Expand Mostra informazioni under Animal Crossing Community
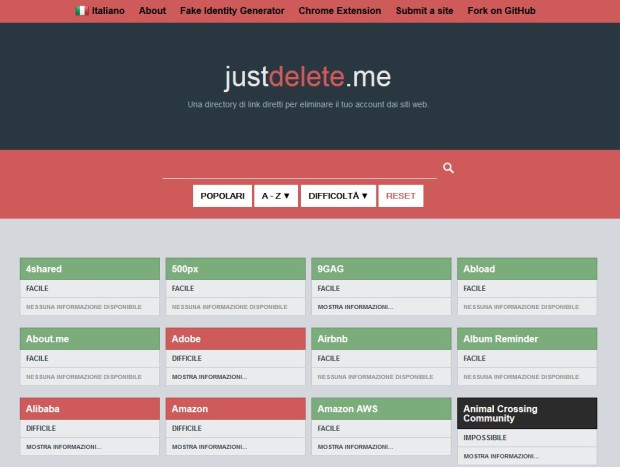This screenshot has width=620, height=467. pos(501,456)
